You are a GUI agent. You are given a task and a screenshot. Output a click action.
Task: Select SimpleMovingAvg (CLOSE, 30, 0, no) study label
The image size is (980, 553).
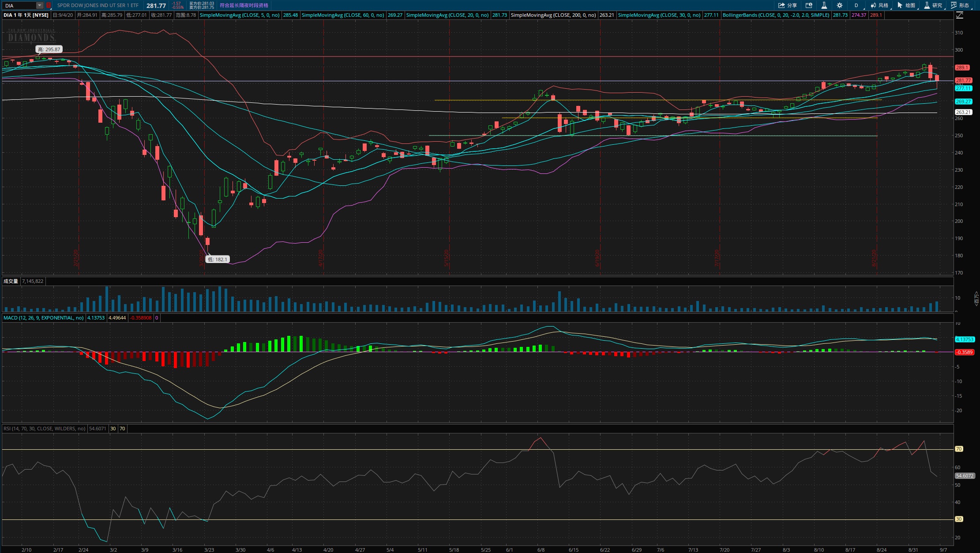coord(659,15)
